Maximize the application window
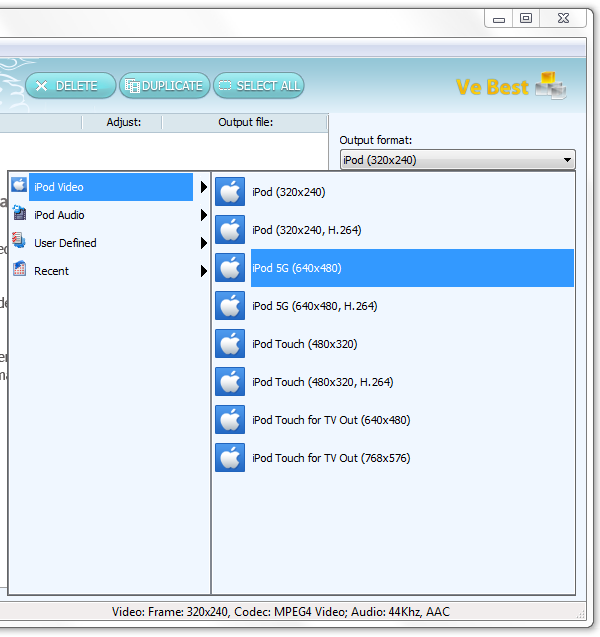 [526, 18]
